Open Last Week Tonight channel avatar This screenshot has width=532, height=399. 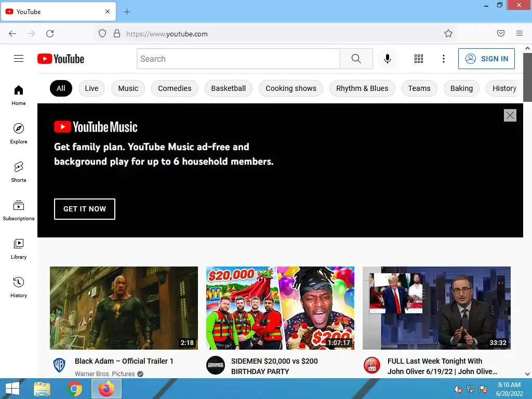coord(372,365)
